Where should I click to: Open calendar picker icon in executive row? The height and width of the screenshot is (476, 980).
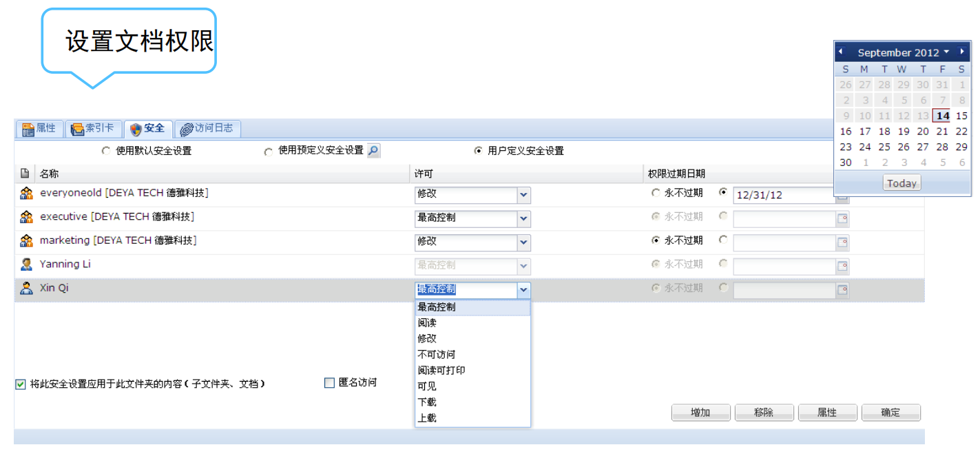click(x=842, y=219)
